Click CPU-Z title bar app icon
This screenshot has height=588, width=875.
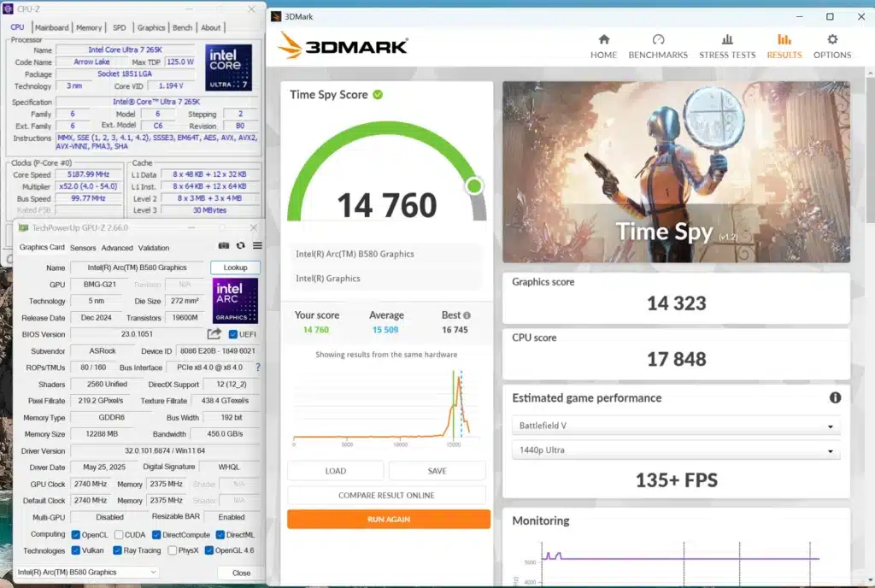[8, 9]
